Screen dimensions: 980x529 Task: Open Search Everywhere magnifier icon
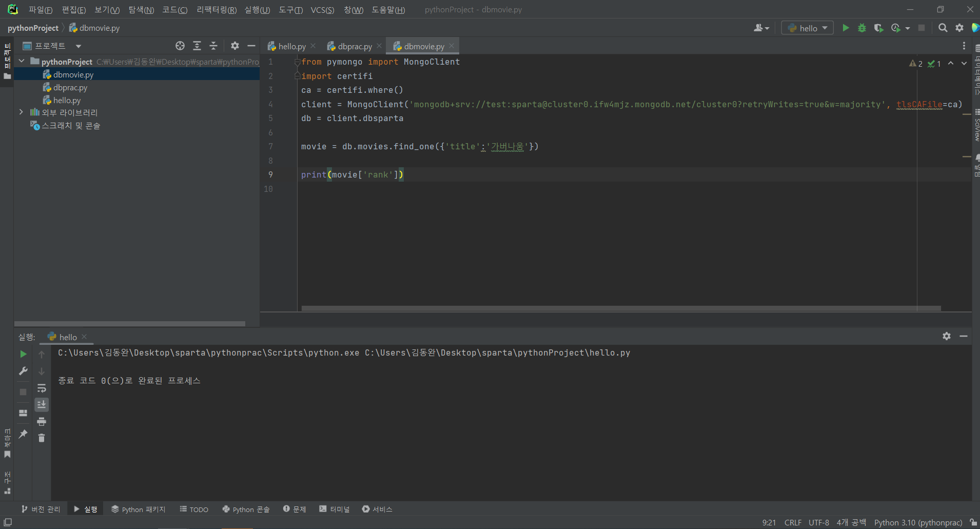click(x=943, y=28)
